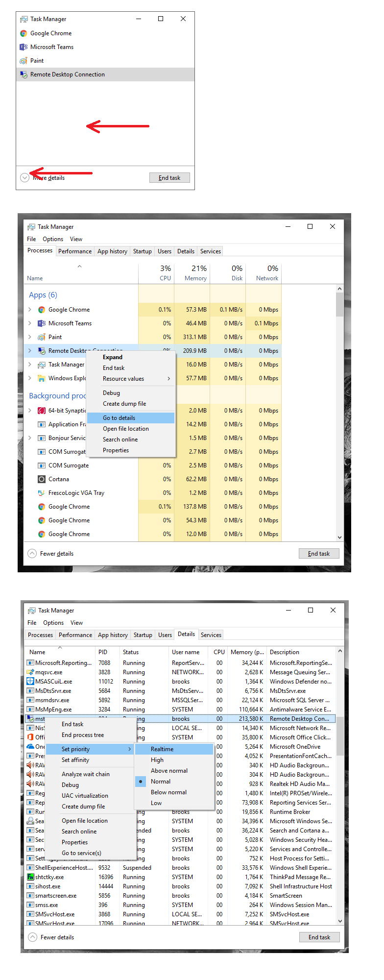The image size is (384, 980).
Task: Expand the Windows Explorer app group
Action: coord(30,378)
